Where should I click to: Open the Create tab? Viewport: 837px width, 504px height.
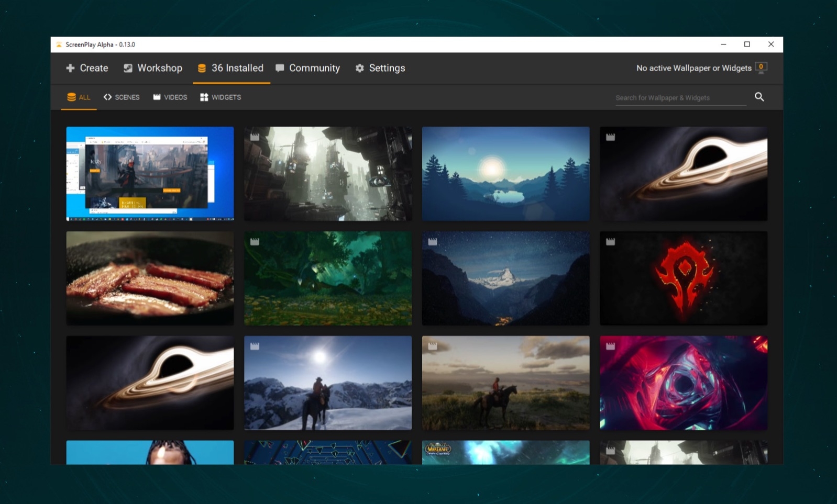click(87, 68)
